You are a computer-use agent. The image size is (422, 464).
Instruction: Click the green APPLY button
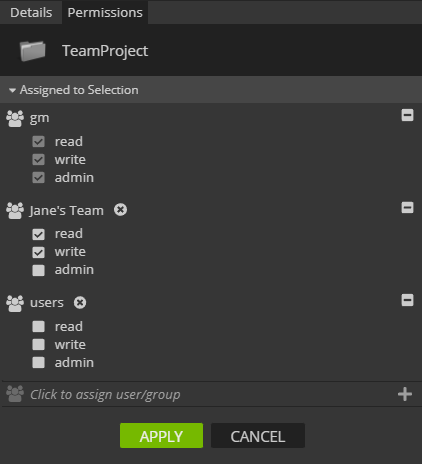point(161,436)
